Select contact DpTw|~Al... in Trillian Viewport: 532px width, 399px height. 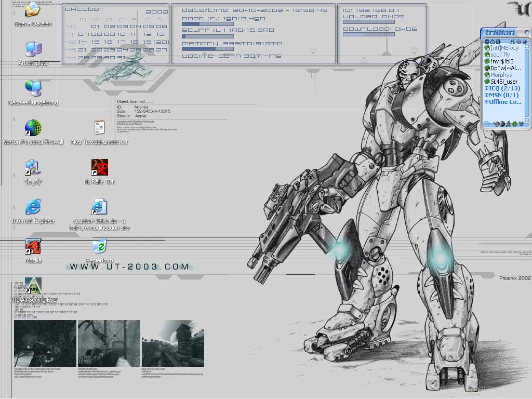pos(503,68)
